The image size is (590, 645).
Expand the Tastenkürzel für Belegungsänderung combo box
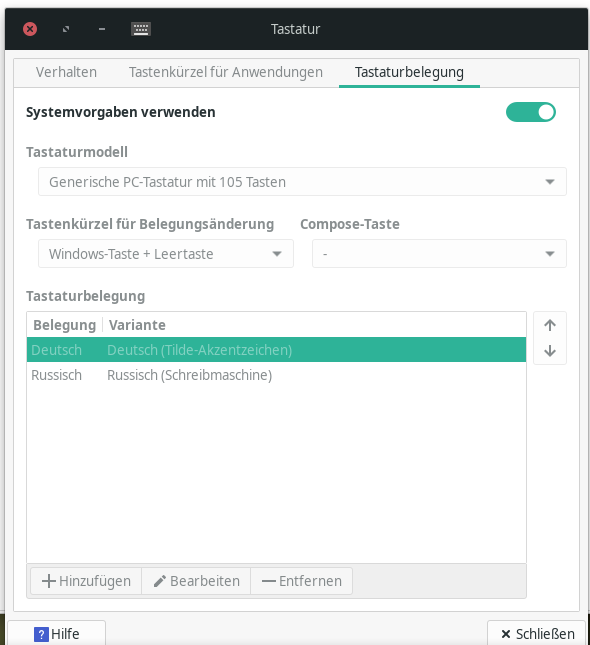point(166,253)
